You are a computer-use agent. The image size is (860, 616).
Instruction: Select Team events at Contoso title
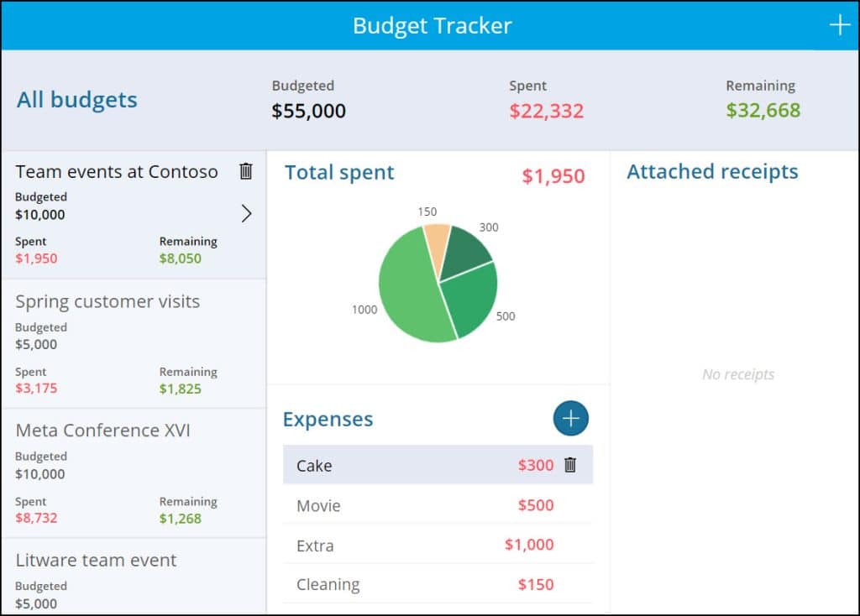pyautogui.click(x=117, y=171)
